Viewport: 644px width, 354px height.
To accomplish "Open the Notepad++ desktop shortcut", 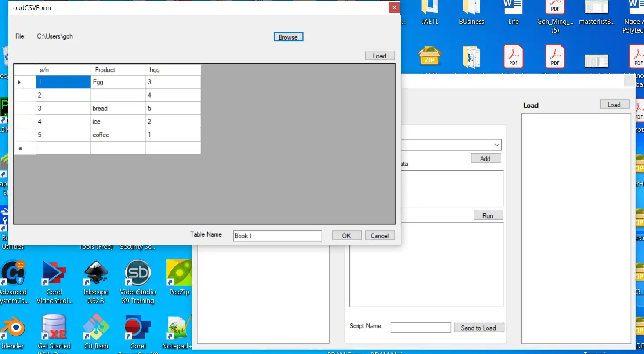I will coord(177,332).
